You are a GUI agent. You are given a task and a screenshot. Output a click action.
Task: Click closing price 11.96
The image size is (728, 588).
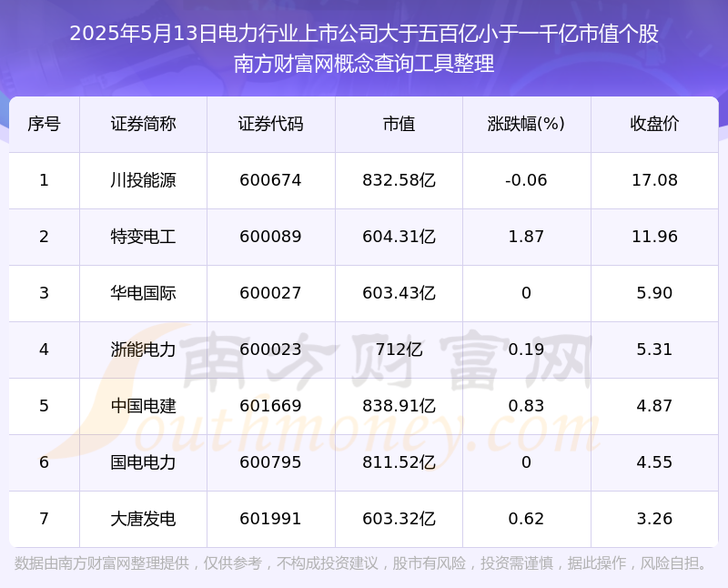click(654, 237)
